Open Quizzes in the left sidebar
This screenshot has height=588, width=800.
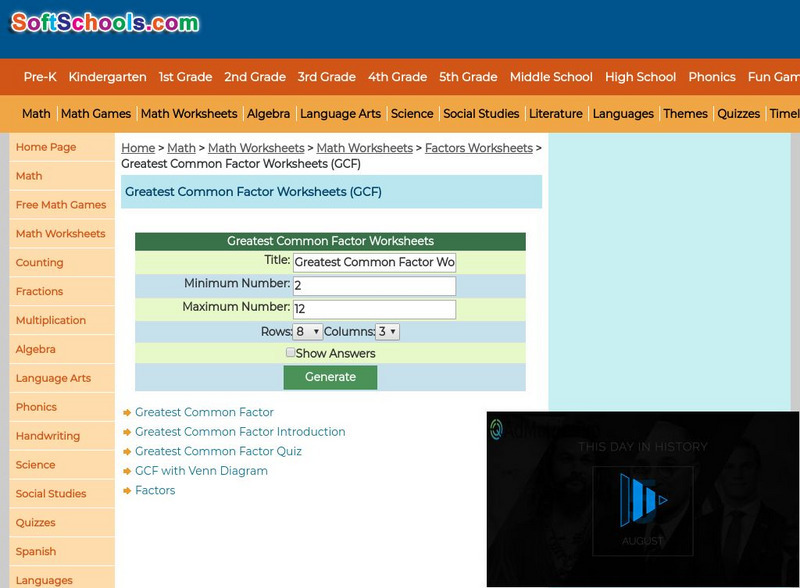point(62,523)
